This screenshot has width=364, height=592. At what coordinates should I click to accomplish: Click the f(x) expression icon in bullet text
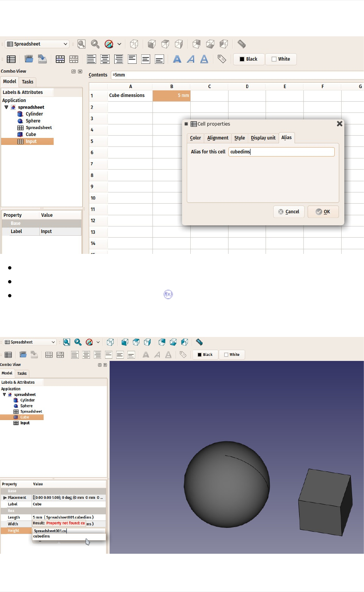click(x=168, y=294)
